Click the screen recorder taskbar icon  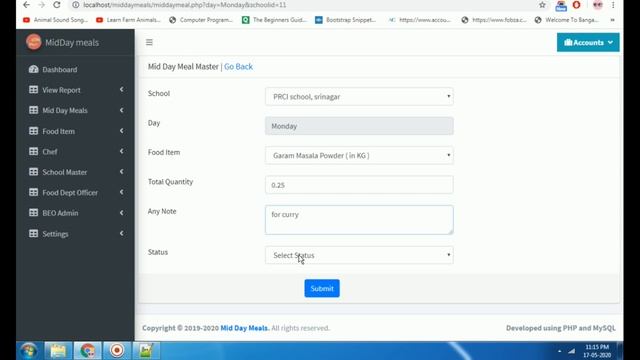[x=117, y=351]
